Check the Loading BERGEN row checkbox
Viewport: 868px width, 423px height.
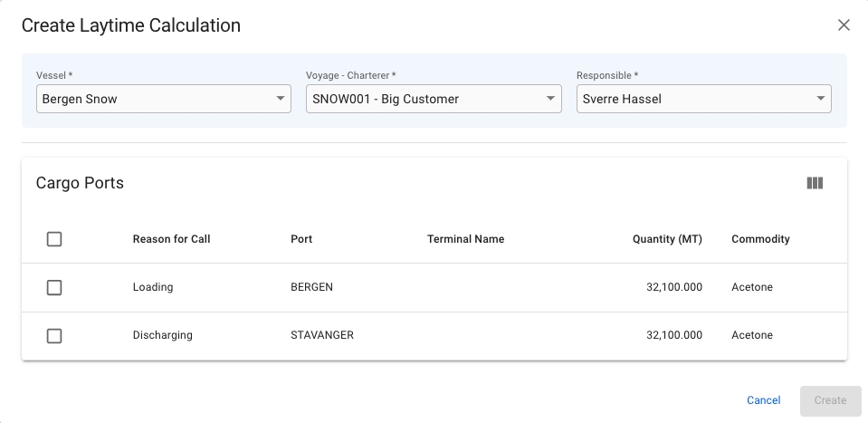coord(54,287)
